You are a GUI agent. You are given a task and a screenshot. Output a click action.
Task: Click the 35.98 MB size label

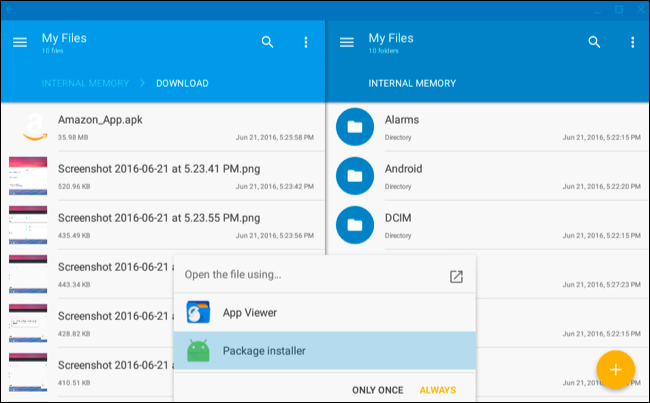coord(73,137)
